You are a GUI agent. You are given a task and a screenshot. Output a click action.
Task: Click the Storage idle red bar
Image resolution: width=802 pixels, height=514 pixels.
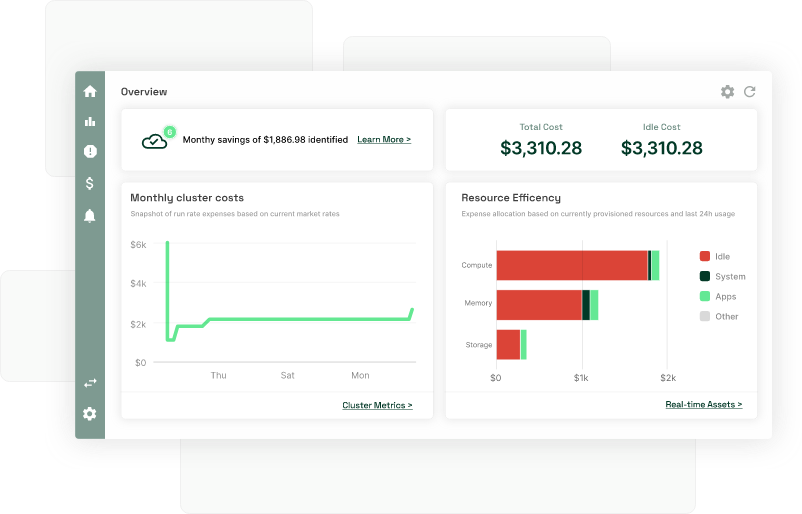[508, 345]
